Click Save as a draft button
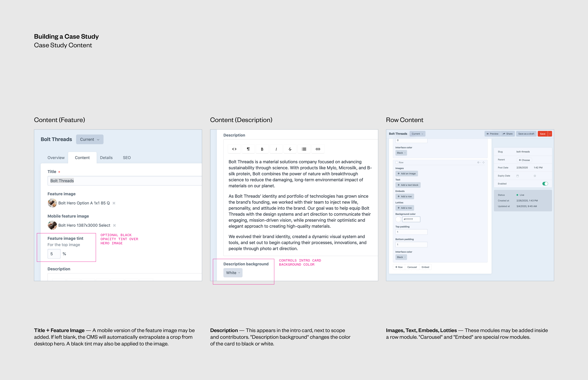 pyautogui.click(x=526, y=134)
